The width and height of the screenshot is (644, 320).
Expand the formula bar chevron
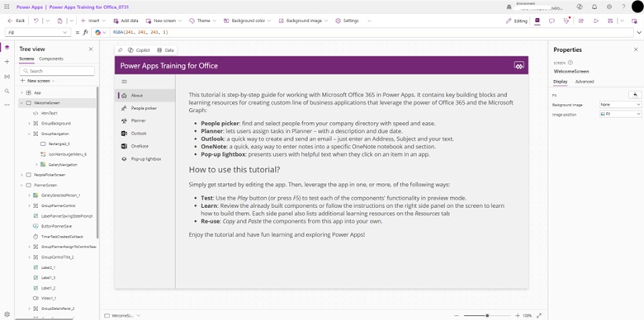pyautogui.click(x=639, y=32)
